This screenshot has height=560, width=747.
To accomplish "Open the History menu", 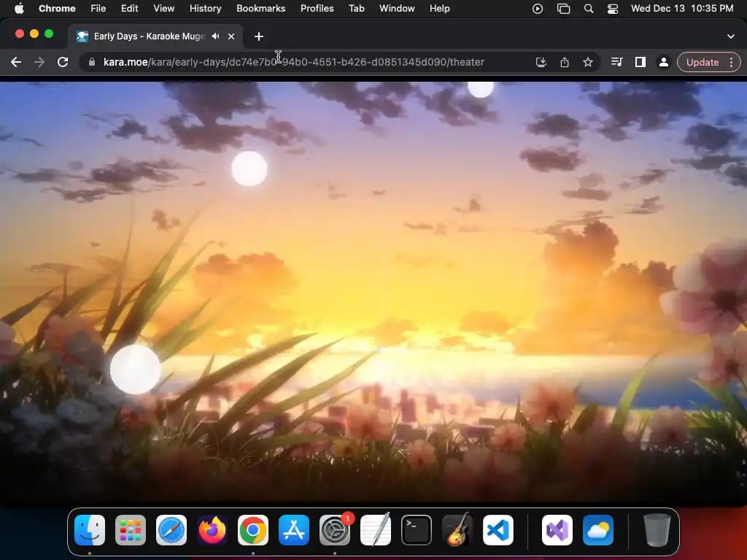I will [x=205, y=8].
